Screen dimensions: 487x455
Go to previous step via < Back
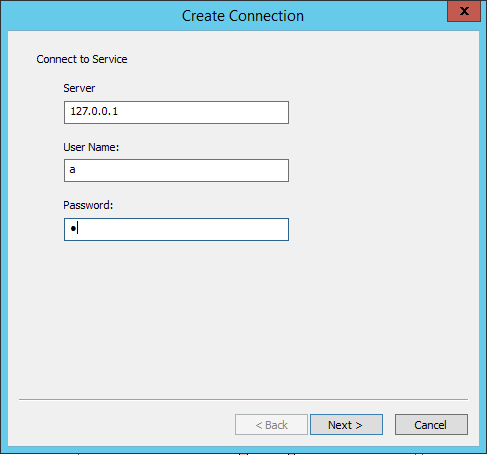coord(271,425)
